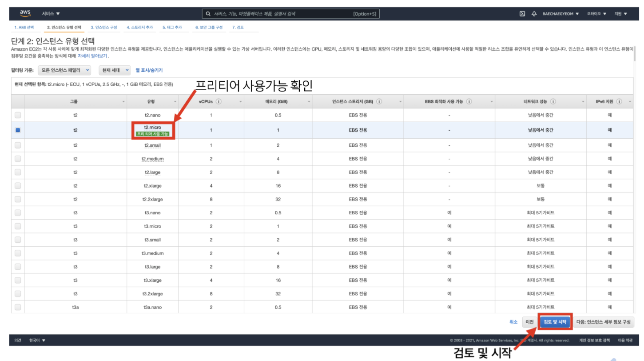Click the t3.medium type cell
The image size is (644, 361).
click(x=152, y=253)
